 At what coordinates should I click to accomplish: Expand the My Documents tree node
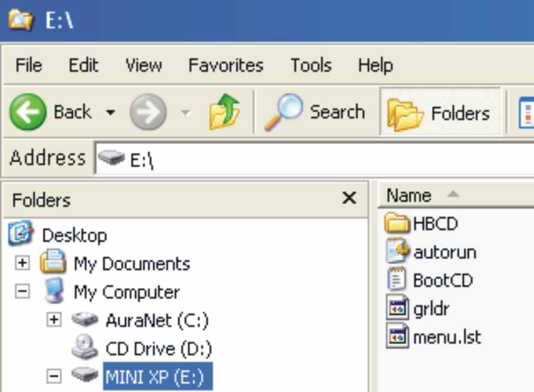point(23,263)
